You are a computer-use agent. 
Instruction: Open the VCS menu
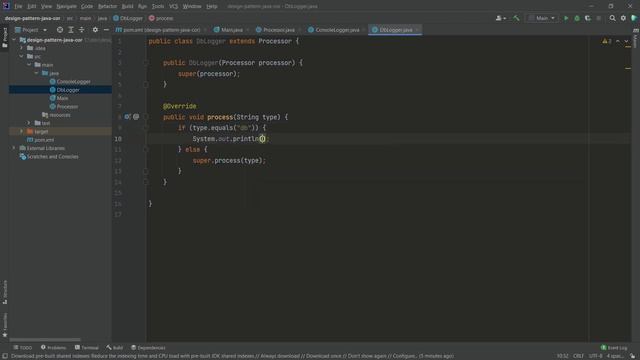173,6
